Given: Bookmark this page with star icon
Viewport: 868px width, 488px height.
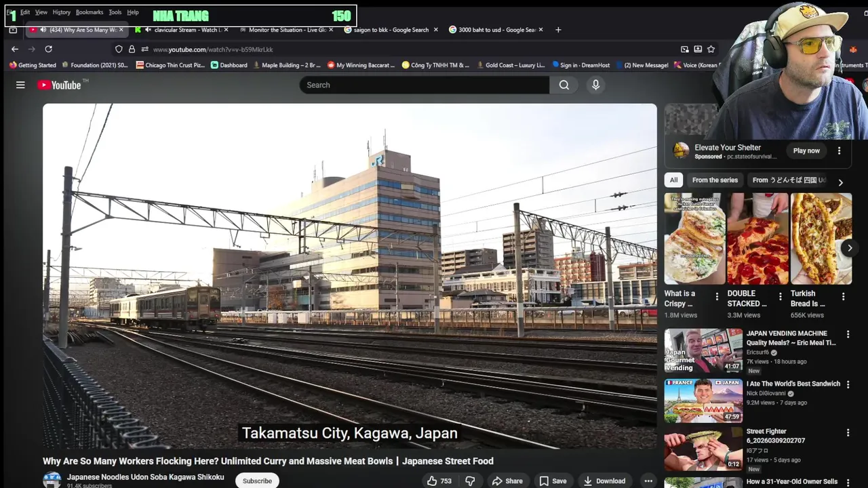Looking at the screenshot, I should (x=711, y=49).
